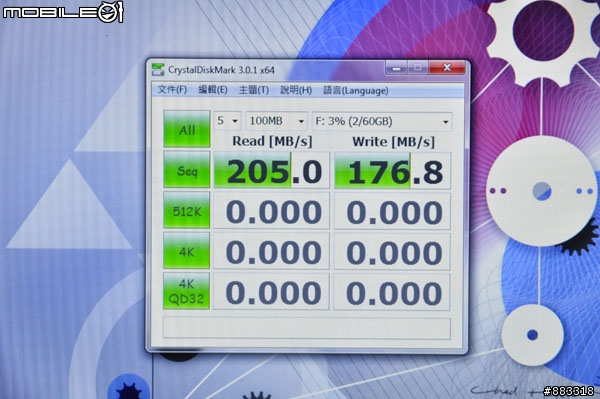Select the 512K read result 0.000
This screenshot has height=399, width=600.
point(271,211)
